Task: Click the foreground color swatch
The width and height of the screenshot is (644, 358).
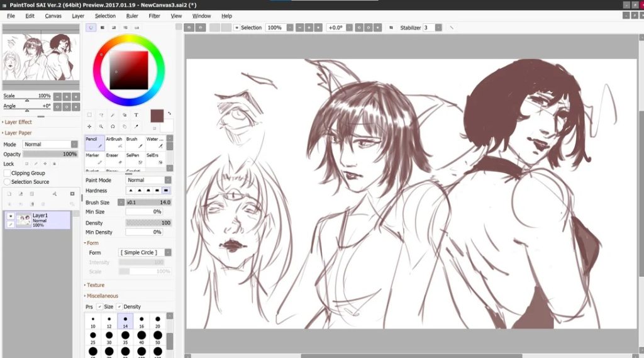Action: [157, 116]
